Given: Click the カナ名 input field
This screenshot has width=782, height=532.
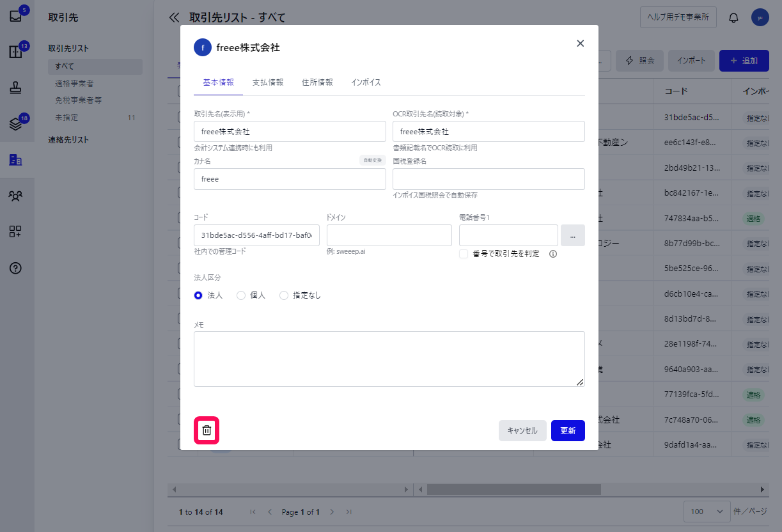Looking at the screenshot, I should pyautogui.click(x=290, y=179).
